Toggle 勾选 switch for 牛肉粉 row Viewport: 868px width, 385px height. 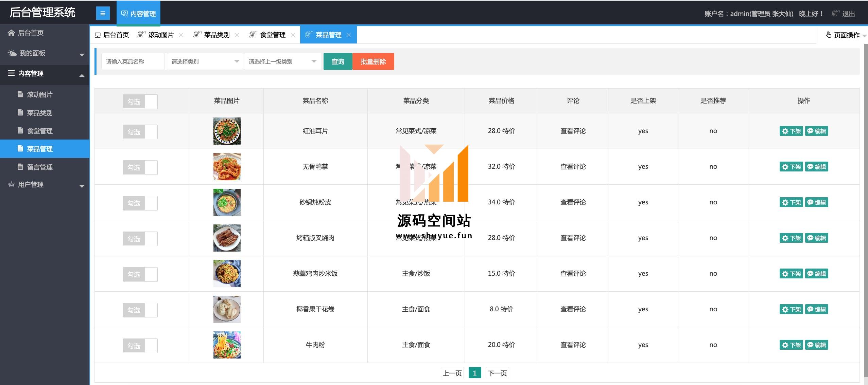(x=140, y=346)
